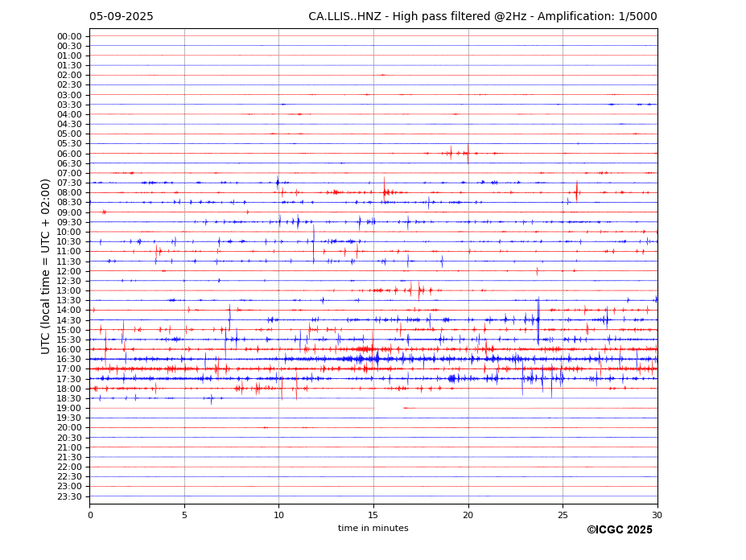Select the 06:00 row time label
Screen dimensions: 746x560
click(69, 154)
